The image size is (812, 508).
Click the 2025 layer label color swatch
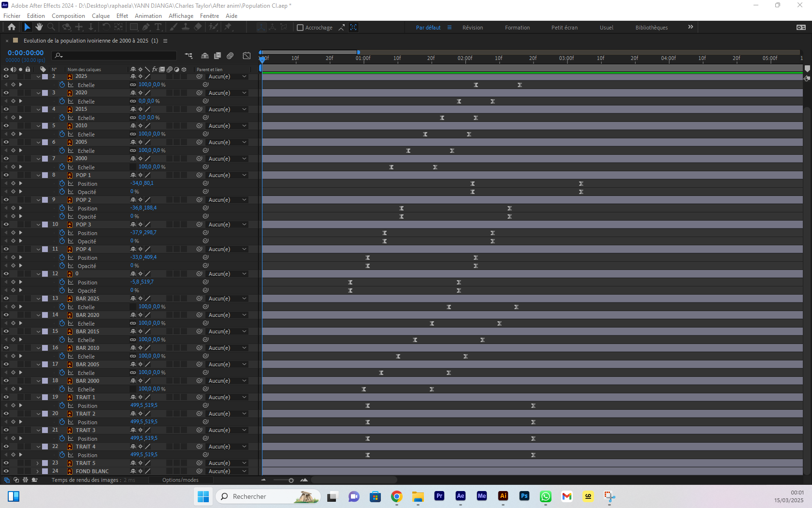pyautogui.click(x=45, y=76)
